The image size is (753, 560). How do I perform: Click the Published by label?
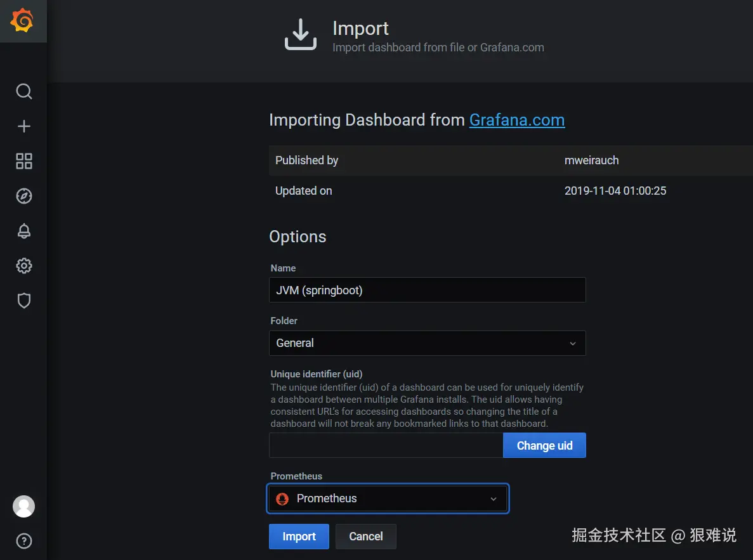click(x=307, y=160)
